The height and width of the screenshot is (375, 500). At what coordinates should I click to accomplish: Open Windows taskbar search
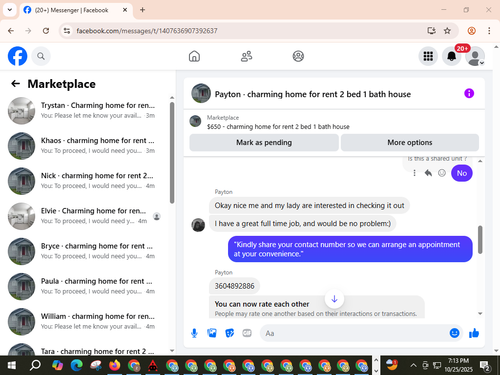click(x=35, y=365)
